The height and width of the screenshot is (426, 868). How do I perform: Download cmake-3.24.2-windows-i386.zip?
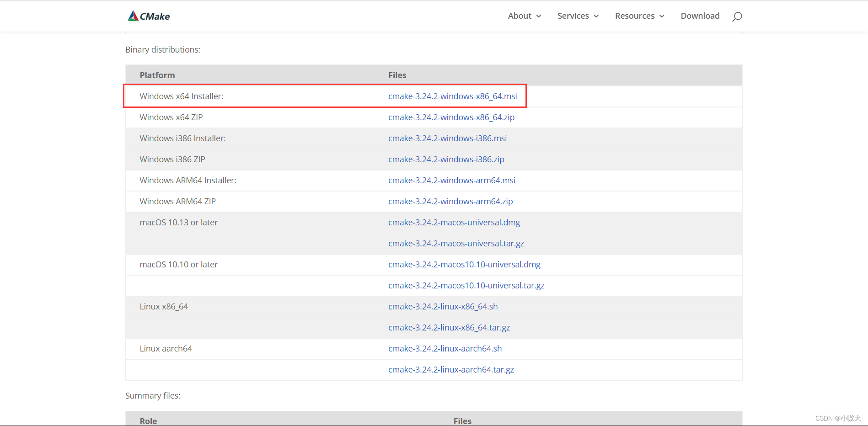tap(446, 160)
